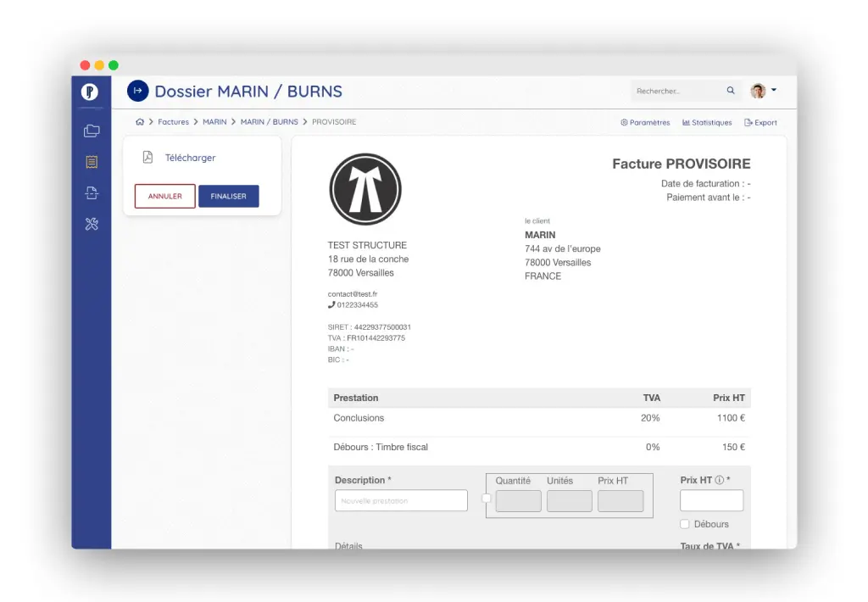Screen dimensions: 868x602
Task: Open the tools sidebar icon
Action: pos(92,224)
